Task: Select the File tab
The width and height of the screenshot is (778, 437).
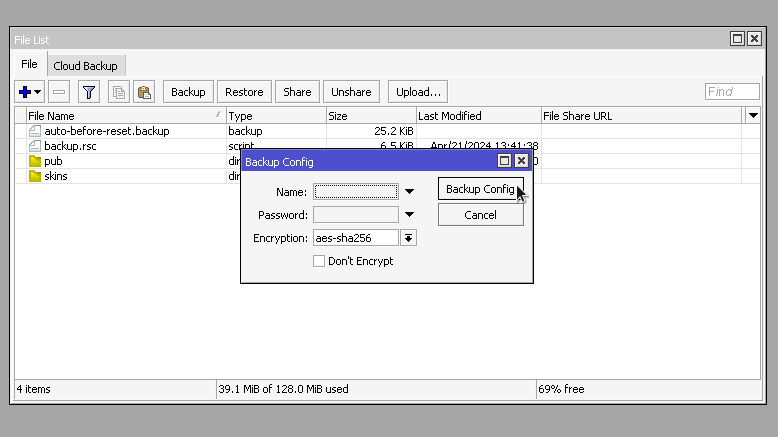Action: click(x=29, y=65)
